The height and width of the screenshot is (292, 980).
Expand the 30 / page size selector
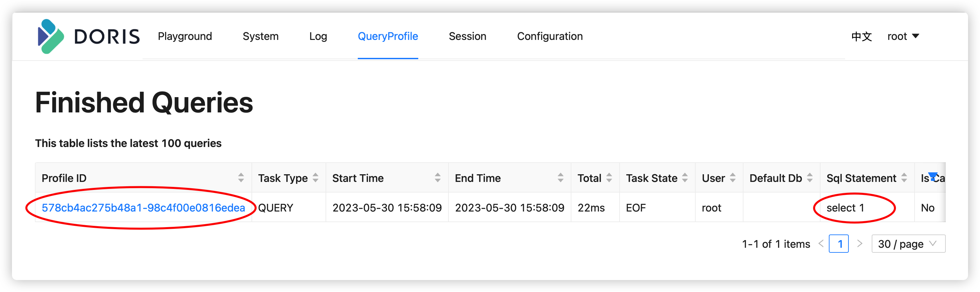tap(908, 244)
